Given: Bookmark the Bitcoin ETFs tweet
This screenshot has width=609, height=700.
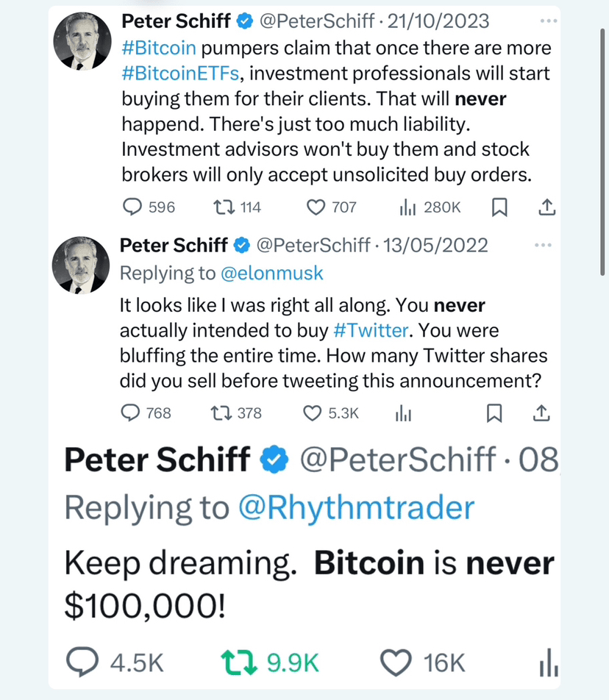Looking at the screenshot, I should click(499, 209).
